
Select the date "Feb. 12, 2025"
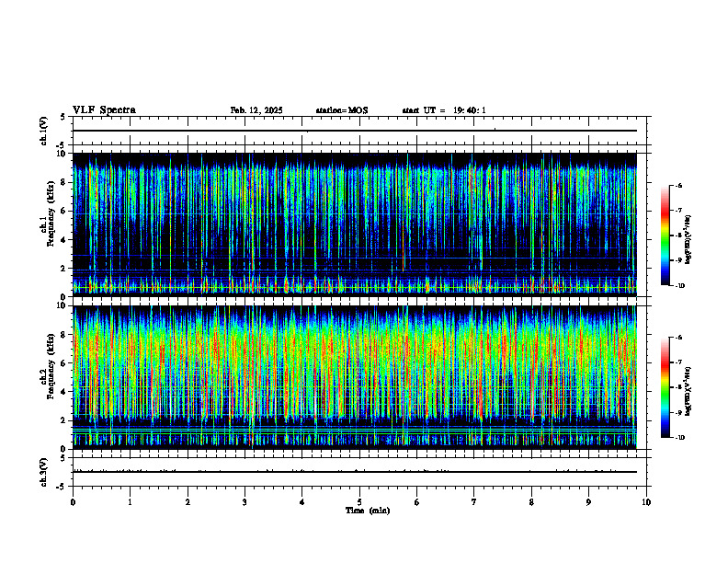[256, 110]
